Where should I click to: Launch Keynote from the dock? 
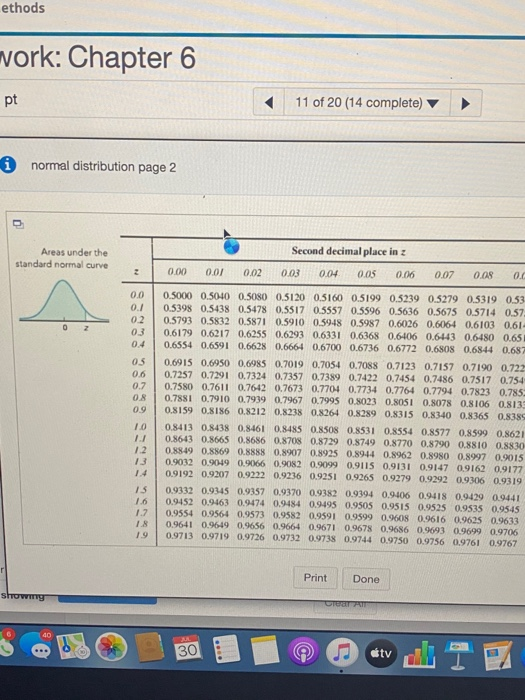[458, 654]
